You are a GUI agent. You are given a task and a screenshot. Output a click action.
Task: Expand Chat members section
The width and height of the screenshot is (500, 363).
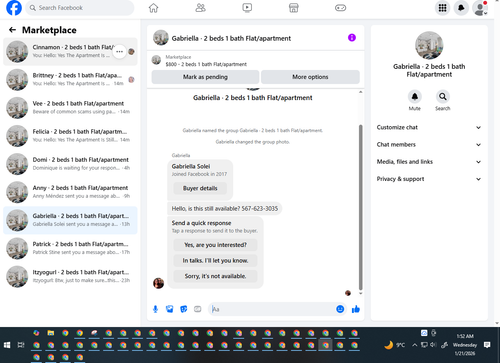click(x=429, y=145)
